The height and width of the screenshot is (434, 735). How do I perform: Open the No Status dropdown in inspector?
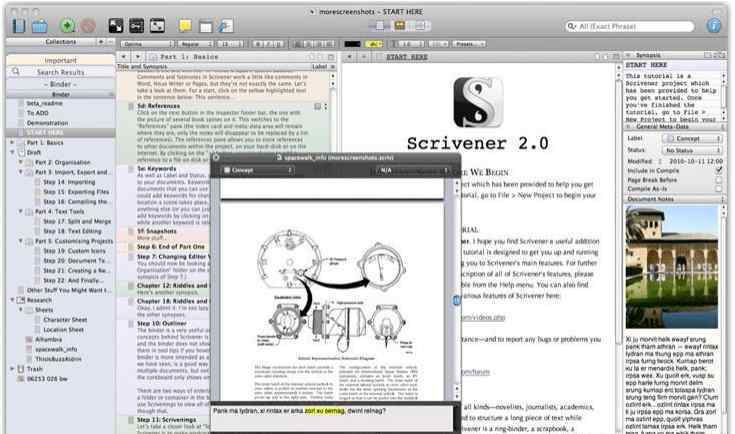click(x=692, y=150)
